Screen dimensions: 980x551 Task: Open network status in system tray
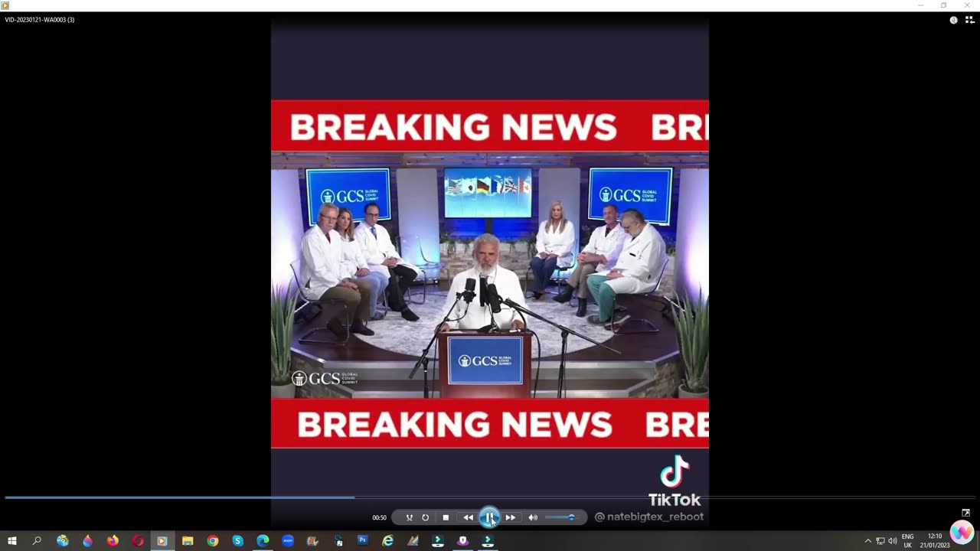point(880,541)
